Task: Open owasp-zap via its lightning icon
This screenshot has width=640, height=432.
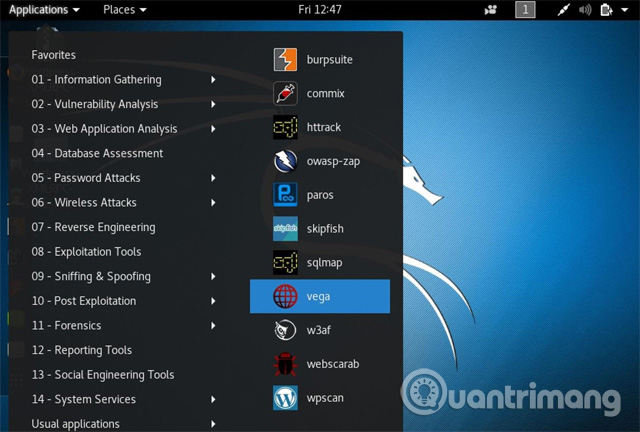Action: click(x=285, y=161)
